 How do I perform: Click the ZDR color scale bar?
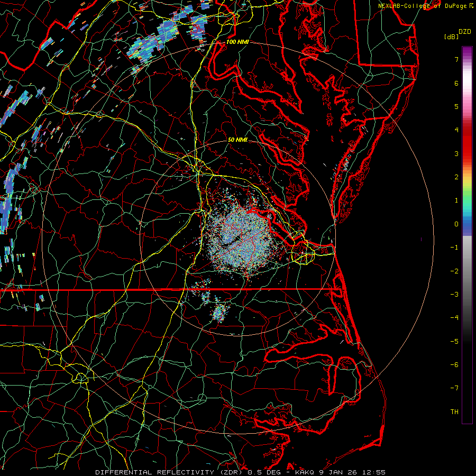(467, 235)
